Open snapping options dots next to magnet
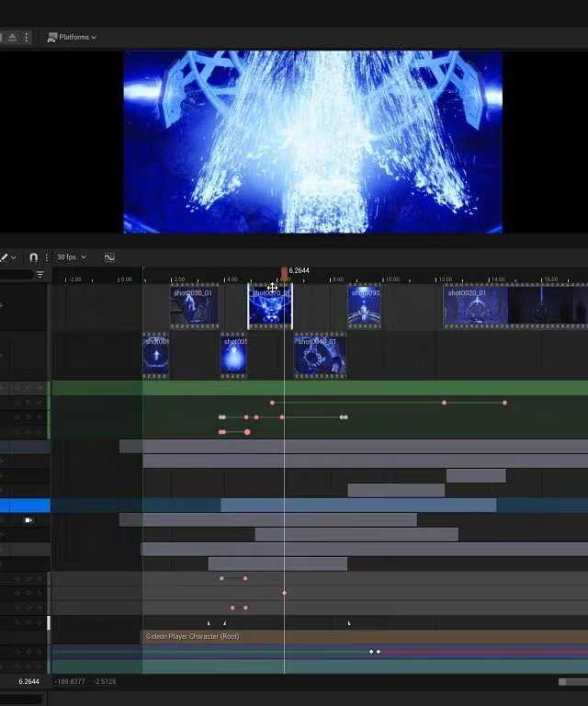This screenshot has width=588, height=706. [x=45, y=258]
